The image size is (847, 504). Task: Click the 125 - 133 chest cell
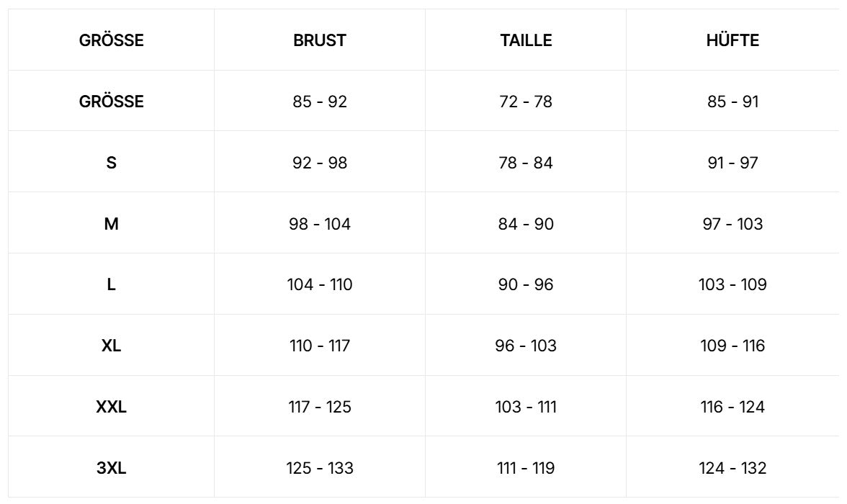[x=319, y=468]
